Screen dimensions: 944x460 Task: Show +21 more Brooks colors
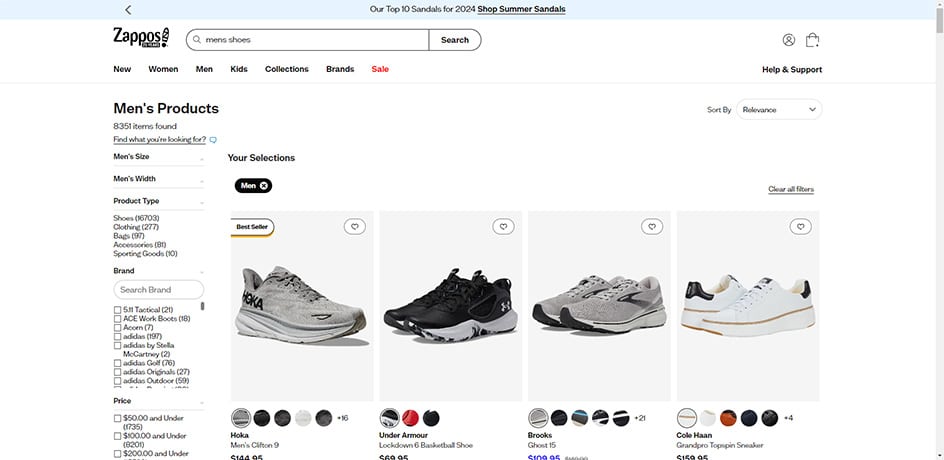pyautogui.click(x=640, y=418)
